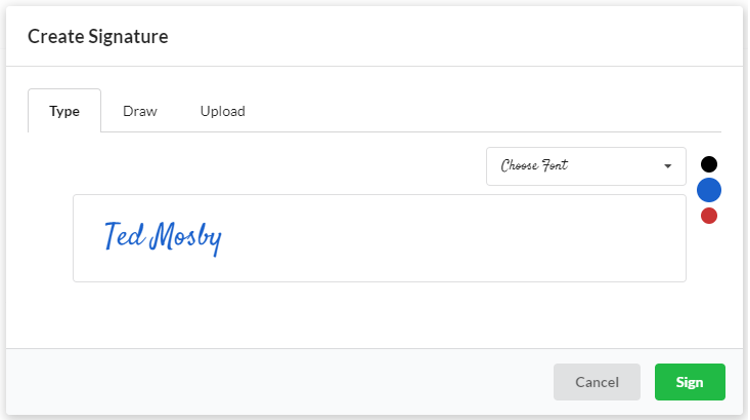The height and width of the screenshot is (420, 750).
Task: Click empty tab strip right of Upload
Action: coord(480,111)
